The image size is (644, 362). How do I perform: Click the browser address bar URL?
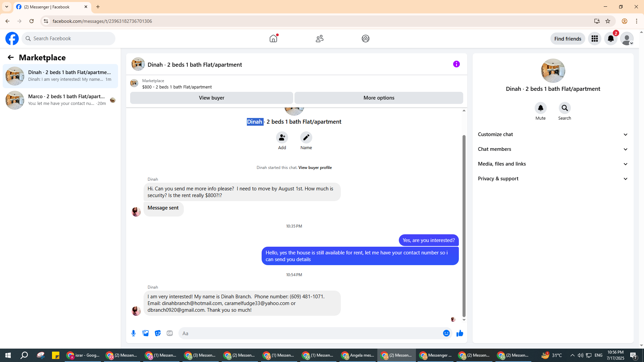pyautogui.click(x=102, y=21)
